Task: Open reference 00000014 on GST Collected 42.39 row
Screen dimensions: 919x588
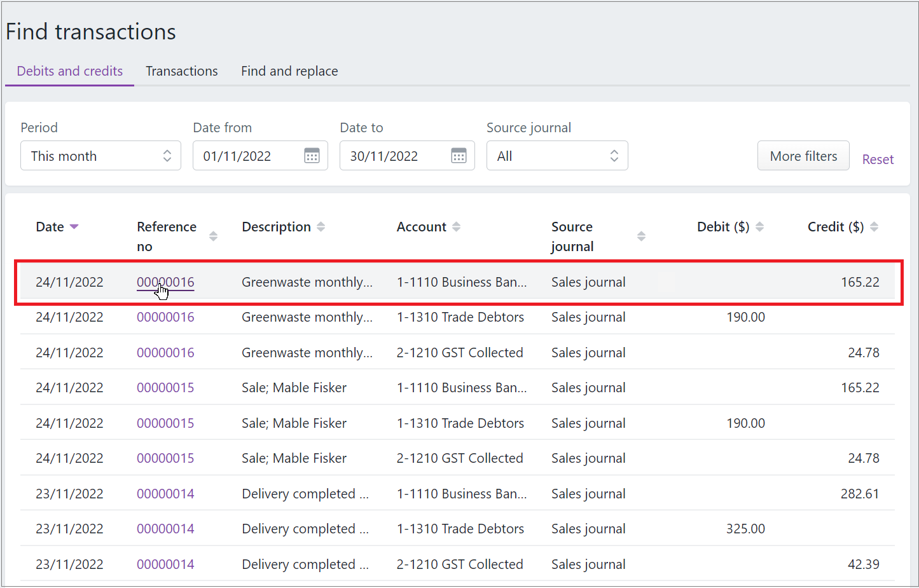Action: point(165,564)
